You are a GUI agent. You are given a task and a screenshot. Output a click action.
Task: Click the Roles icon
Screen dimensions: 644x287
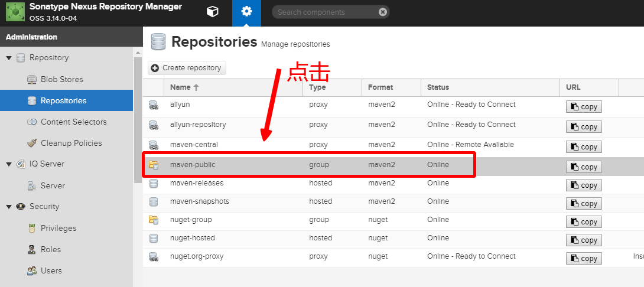[32, 249]
